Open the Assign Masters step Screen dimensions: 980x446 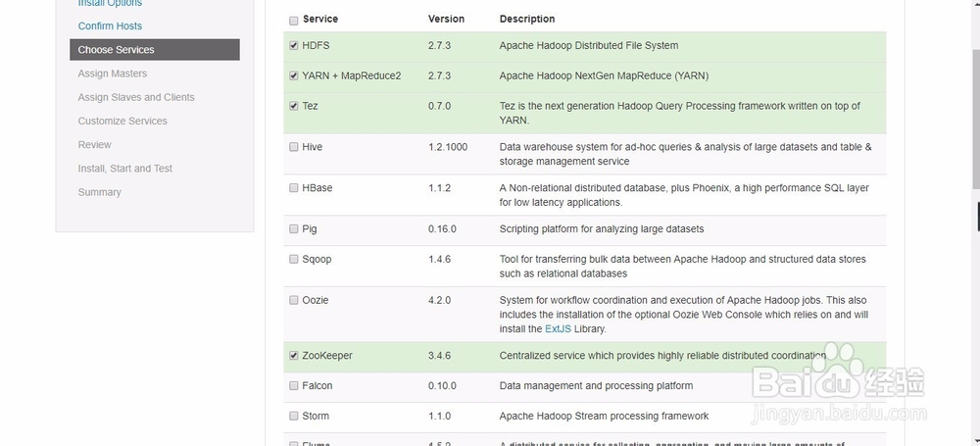(112, 74)
